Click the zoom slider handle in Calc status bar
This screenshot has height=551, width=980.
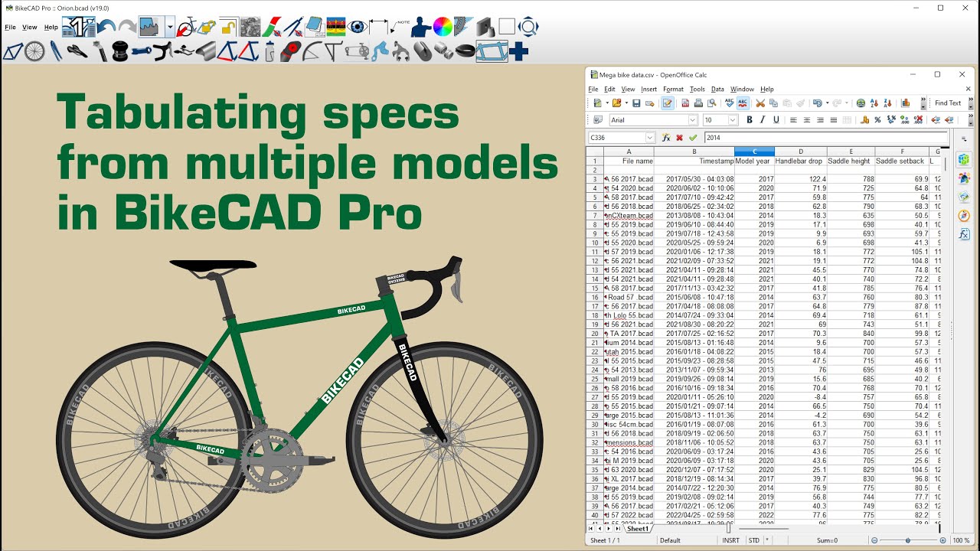(908, 540)
